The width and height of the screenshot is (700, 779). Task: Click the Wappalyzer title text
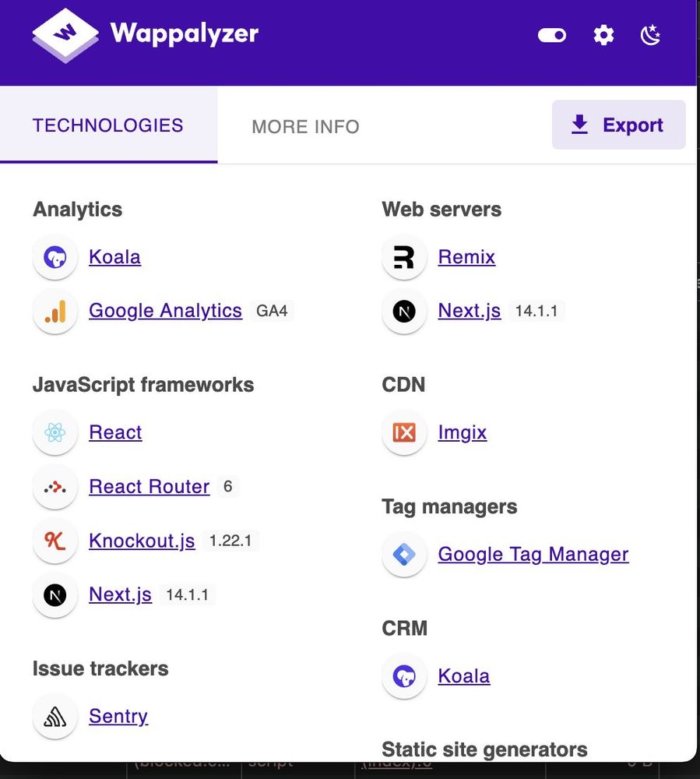pos(185,33)
